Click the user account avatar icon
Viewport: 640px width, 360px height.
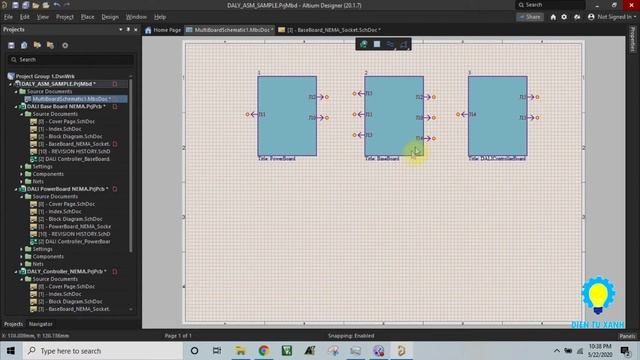coord(591,17)
